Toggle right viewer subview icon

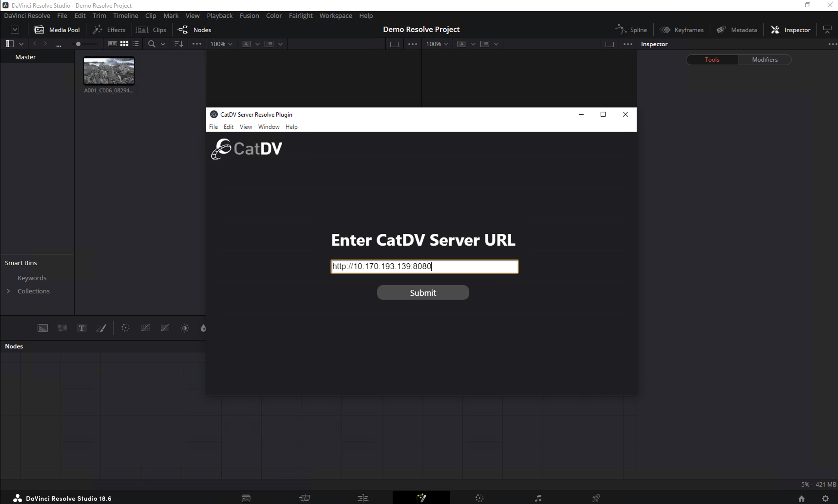485,44
